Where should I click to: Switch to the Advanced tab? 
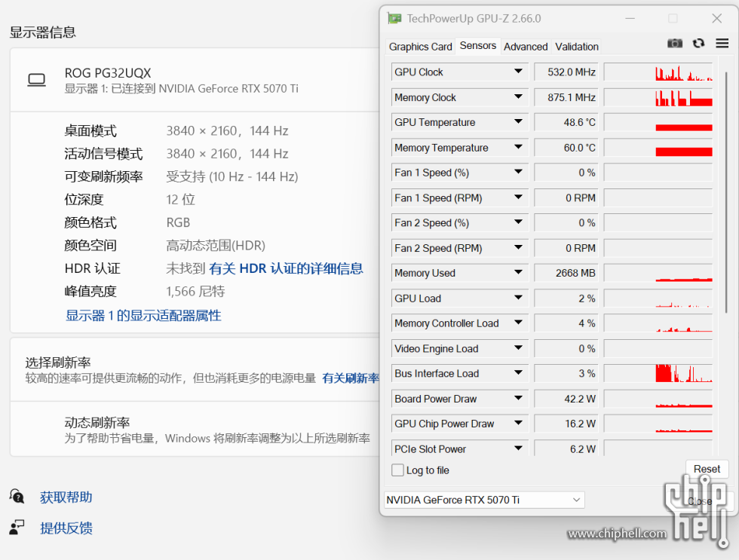[526, 47]
